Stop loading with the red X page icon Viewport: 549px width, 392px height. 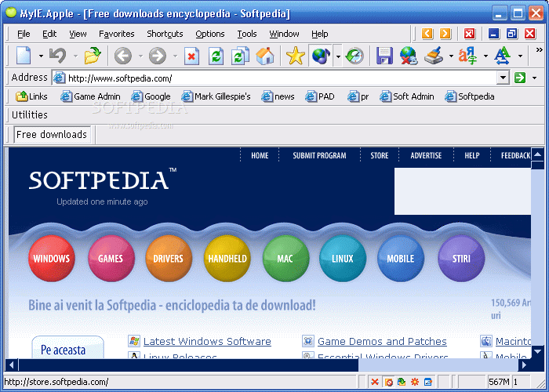[192, 56]
